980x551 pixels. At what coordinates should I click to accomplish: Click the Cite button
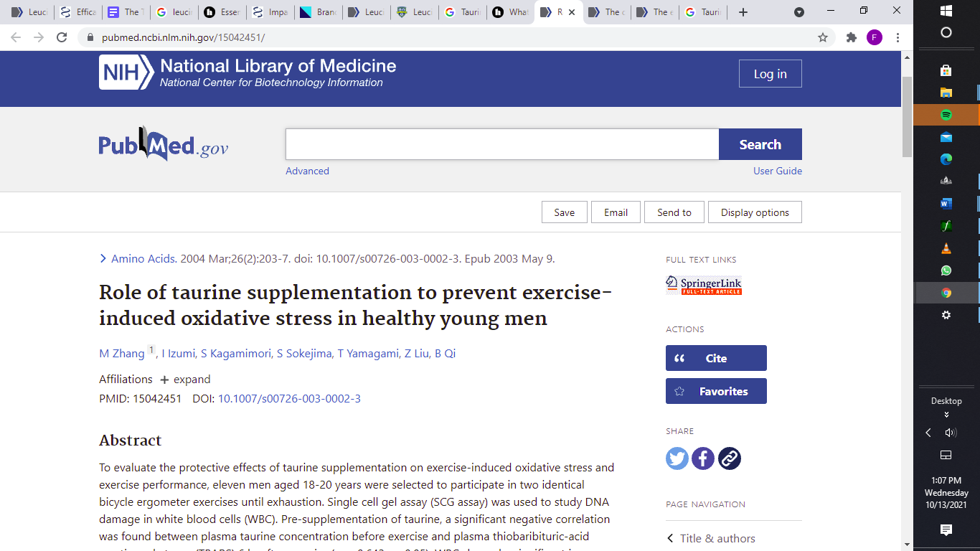[715, 358]
